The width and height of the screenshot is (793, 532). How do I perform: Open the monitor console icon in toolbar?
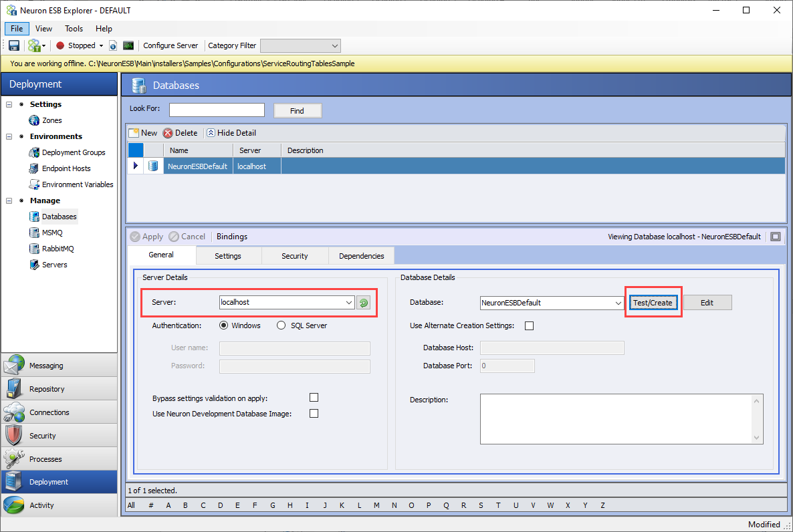click(128, 45)
